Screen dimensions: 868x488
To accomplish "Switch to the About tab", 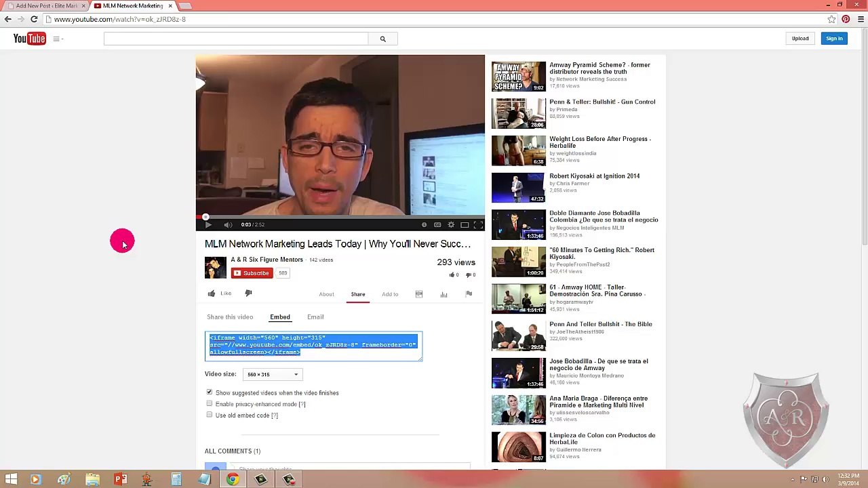I will point(326,294).
